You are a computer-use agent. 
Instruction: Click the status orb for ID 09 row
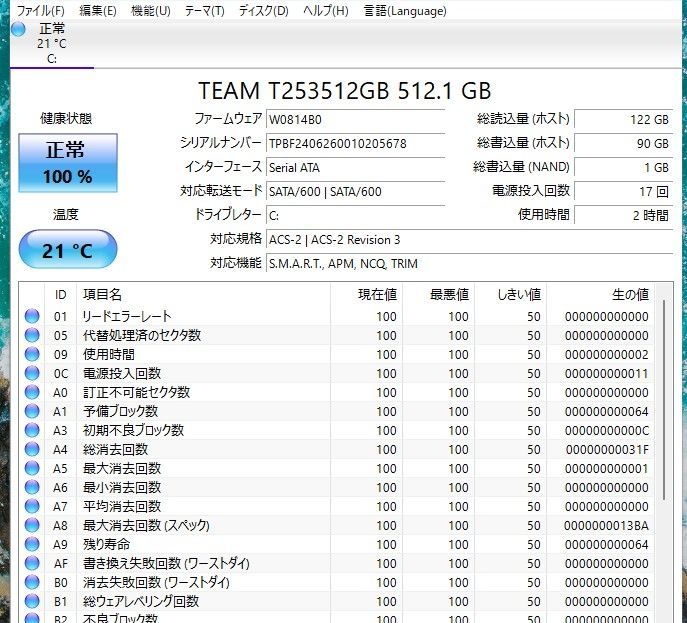pyautogui.click(x=32, y=354)
